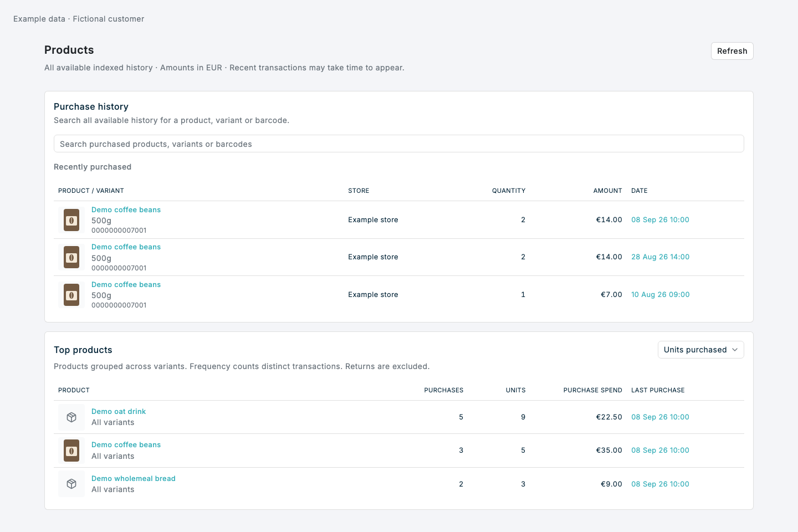
Task: Open last purchase date for Demo oat drink
Action: pyautogui.click(x=660, y=417)
